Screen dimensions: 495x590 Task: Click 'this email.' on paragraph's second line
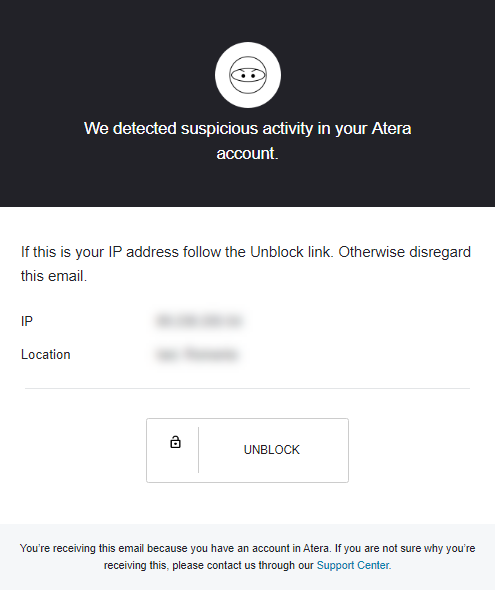point(54,276)
